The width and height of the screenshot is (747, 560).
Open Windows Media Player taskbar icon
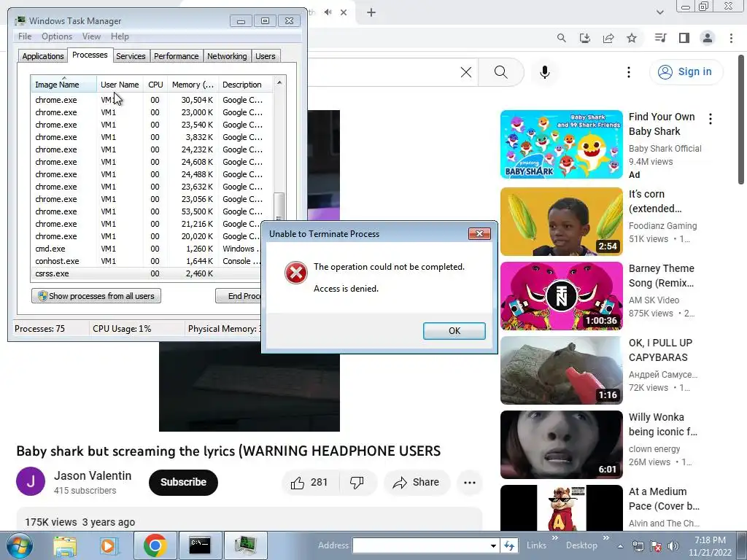(108, 545)
